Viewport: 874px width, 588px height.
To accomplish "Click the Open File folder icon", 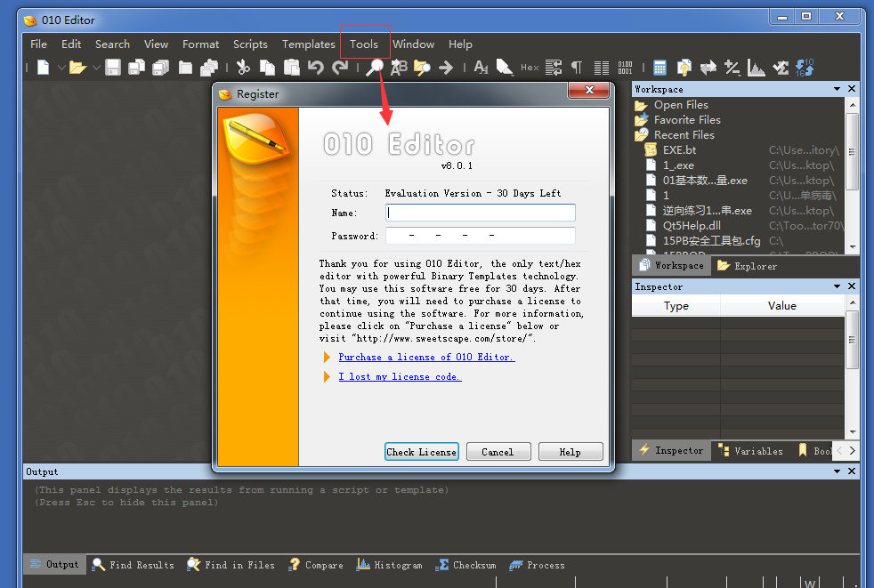I will click(x=77, y=68).
